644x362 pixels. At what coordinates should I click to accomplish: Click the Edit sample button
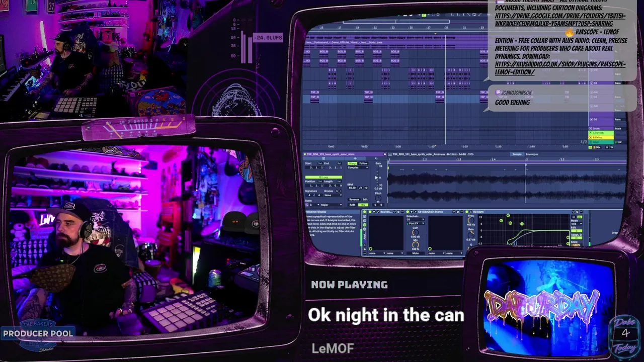pos(365,200)
